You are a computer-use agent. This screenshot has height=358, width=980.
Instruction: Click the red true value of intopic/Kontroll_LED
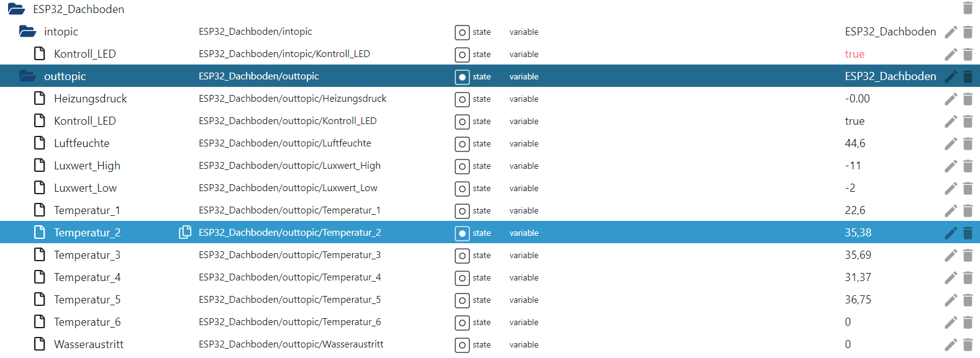pyautogui.click(x=855, y=54)
